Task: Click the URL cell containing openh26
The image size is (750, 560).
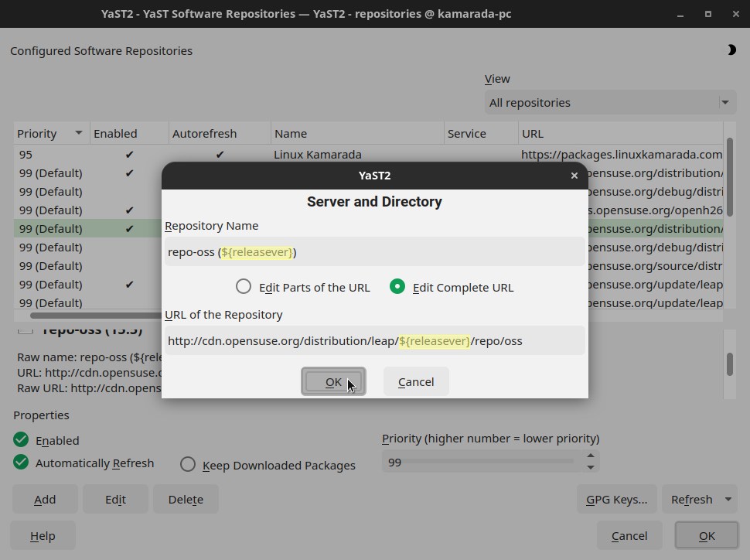Action: (656, 210)
